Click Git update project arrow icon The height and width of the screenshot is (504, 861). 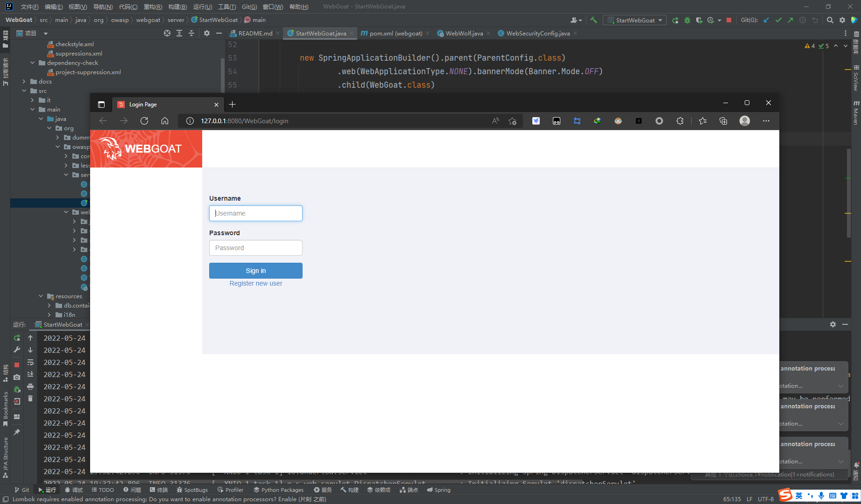(766, 20)
